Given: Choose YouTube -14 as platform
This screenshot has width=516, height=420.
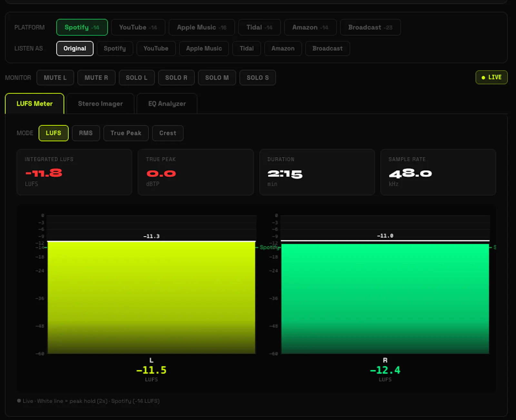Looking at the screenshot, I should coord(138,27).
